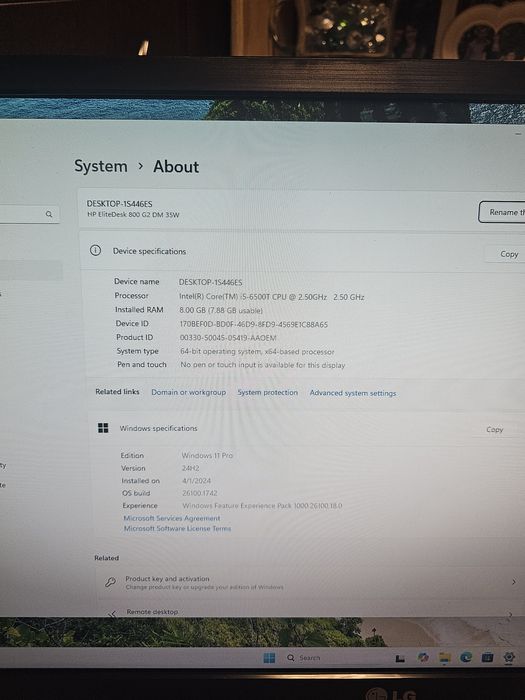This screenshot has width=525, height=700.
Task: Select the Product ID value 00330-50045
Action: click(228, 338)
